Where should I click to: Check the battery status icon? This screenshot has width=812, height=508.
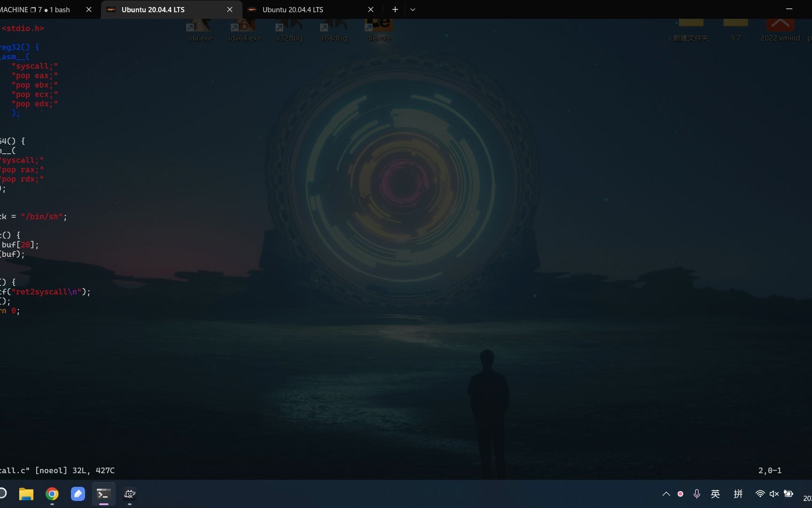pyautogui.click(x=789, y=494)
